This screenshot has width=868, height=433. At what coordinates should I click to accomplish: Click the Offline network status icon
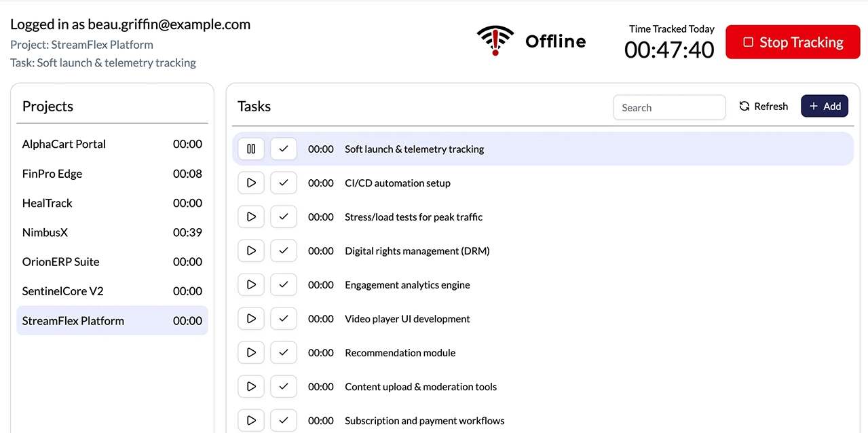coord(495,41)
